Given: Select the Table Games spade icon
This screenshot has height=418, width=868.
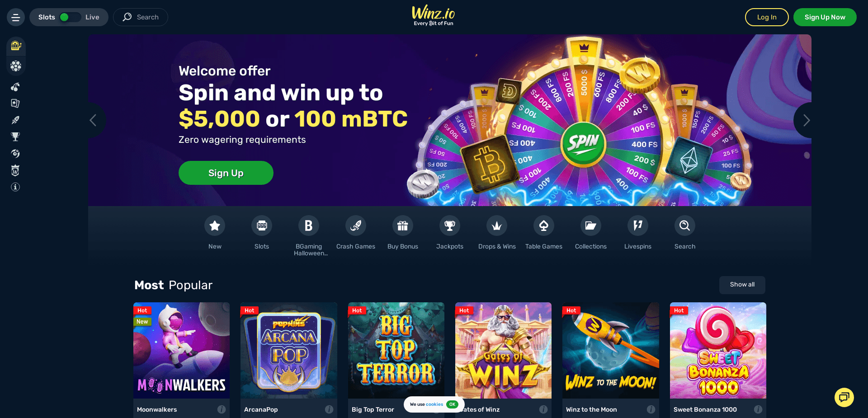Looking at the screenshot, I should [544, 225].
